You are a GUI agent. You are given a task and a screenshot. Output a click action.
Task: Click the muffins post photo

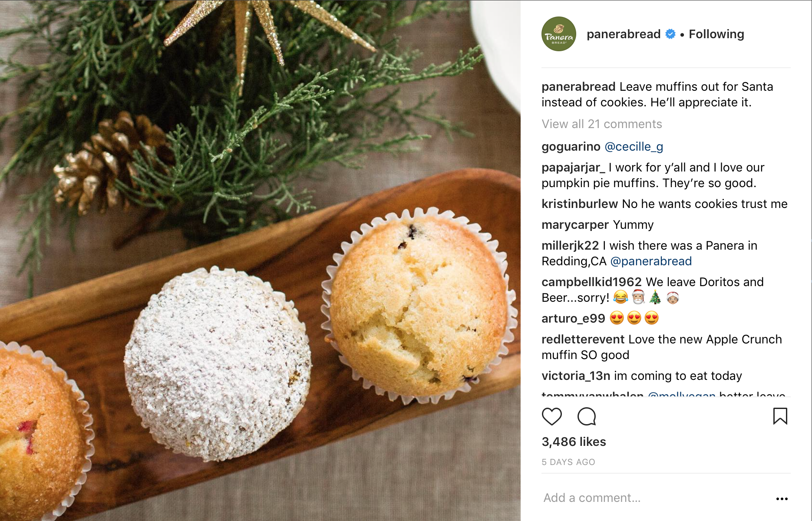(x=260, y=260)
